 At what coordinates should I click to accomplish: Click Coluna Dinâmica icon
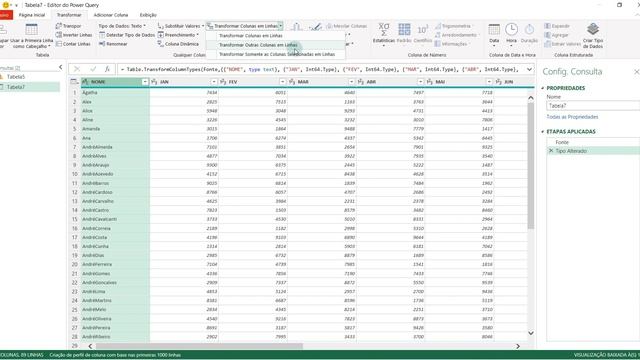tap(161, 44)
